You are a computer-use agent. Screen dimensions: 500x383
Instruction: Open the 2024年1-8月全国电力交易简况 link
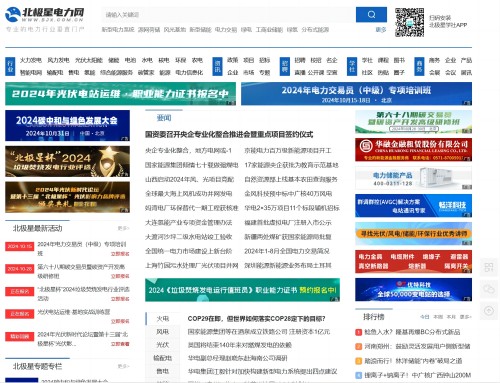pos(287,251)
